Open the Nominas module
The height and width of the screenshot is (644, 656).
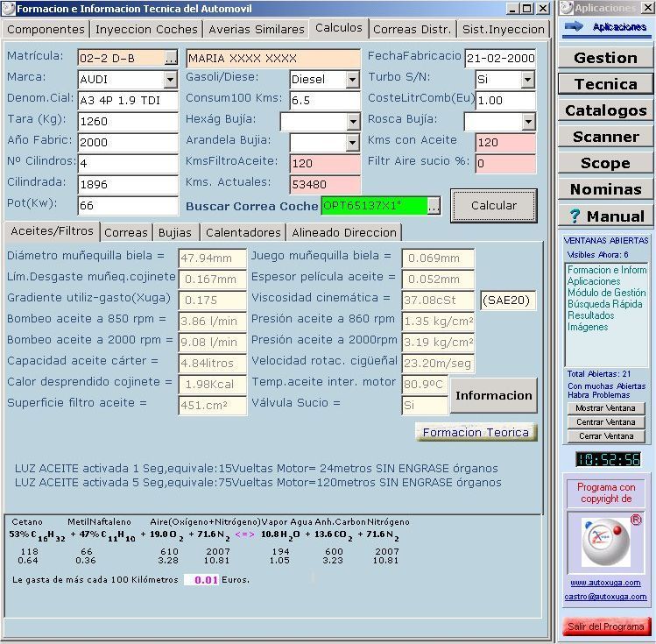605,189
